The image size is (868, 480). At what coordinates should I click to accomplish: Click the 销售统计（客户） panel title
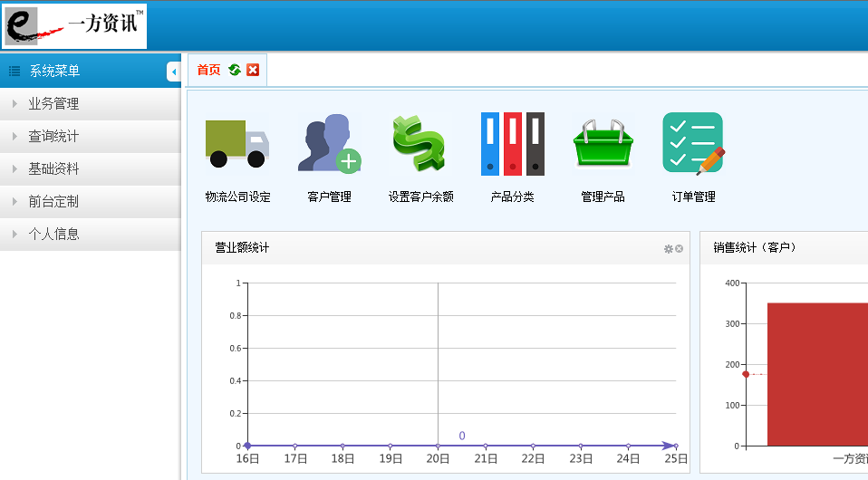pyautogui.click(x=755, y=247)
